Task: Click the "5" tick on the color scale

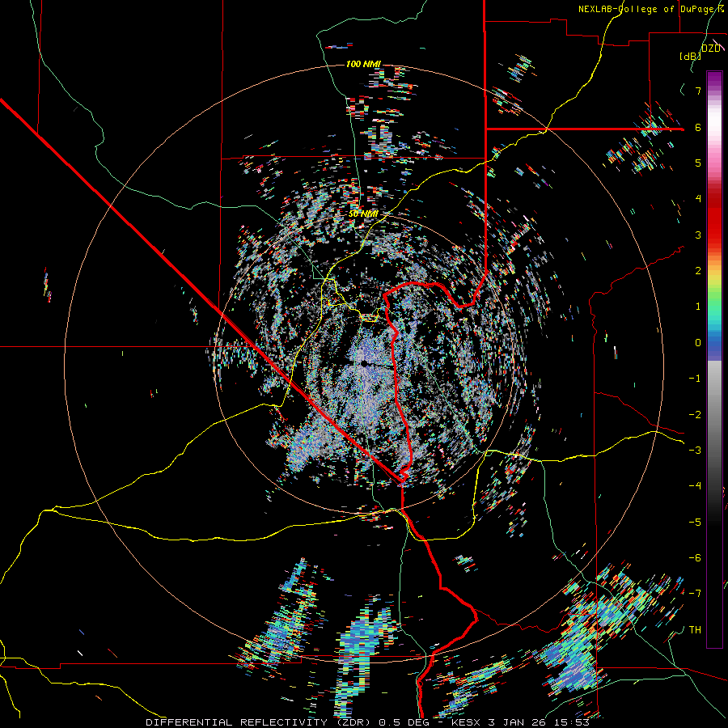Action: (698, 163)
